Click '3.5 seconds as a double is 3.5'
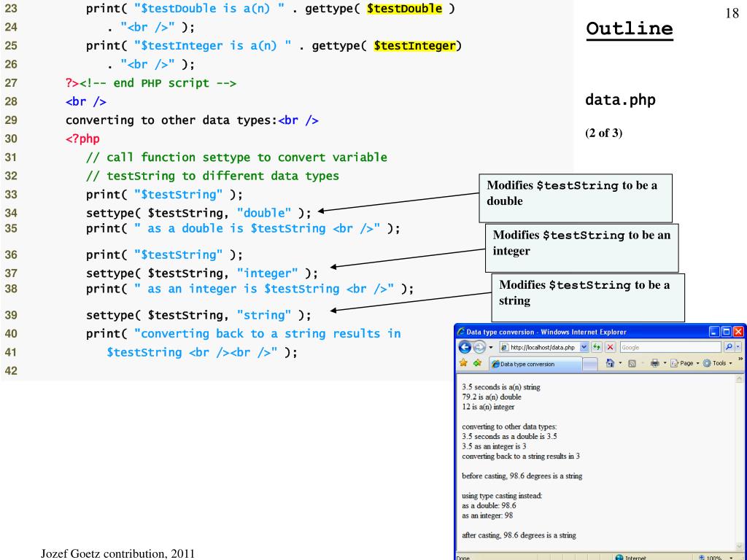747x560 pixels. click(509, 436)
